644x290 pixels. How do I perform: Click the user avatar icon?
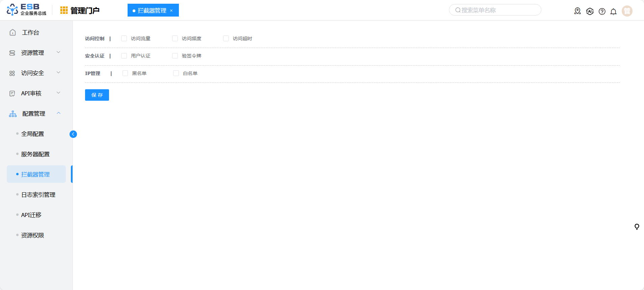[x=627, y=11]
